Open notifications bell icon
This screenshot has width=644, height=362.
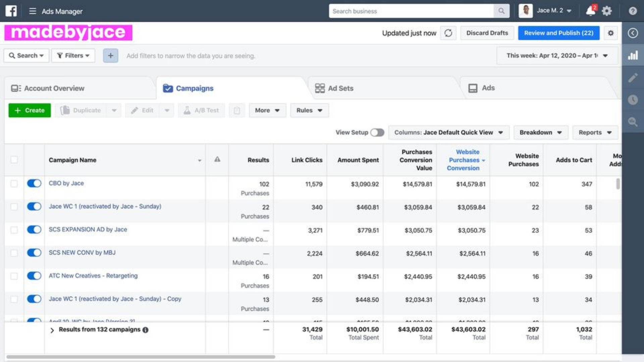click(x=590, y=11)
